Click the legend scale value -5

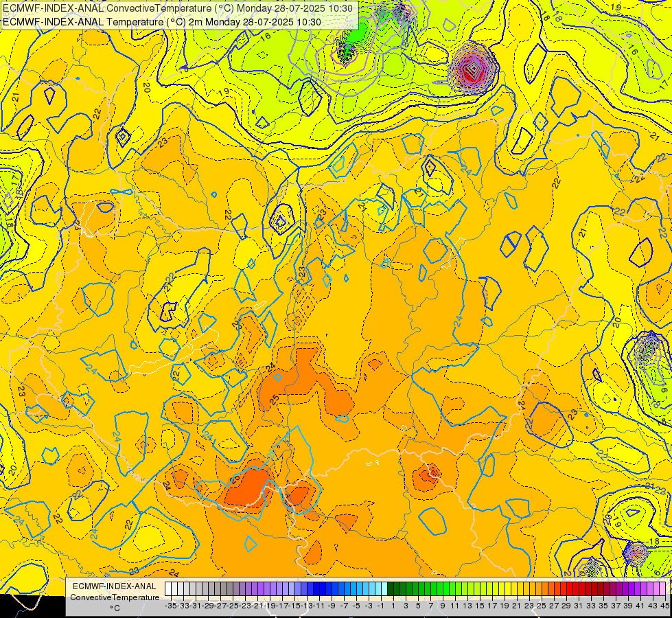click(356, 606)
